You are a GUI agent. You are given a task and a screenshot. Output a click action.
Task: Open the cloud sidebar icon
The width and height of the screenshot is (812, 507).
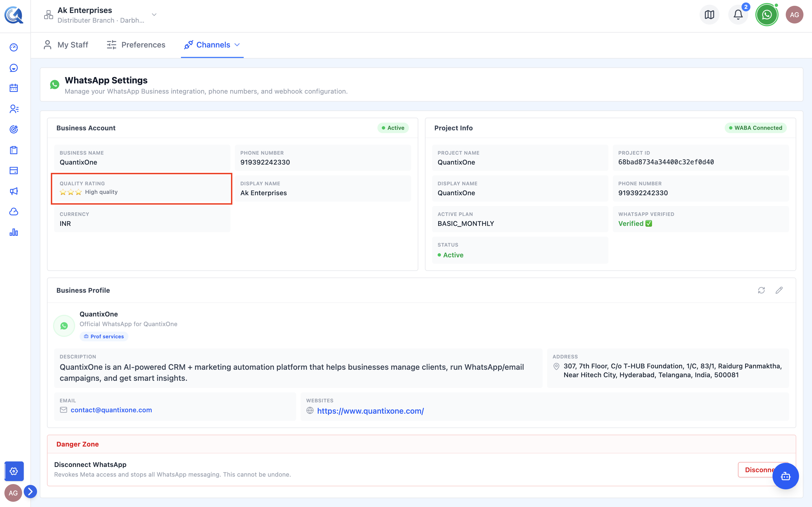(x=14, y=212)
